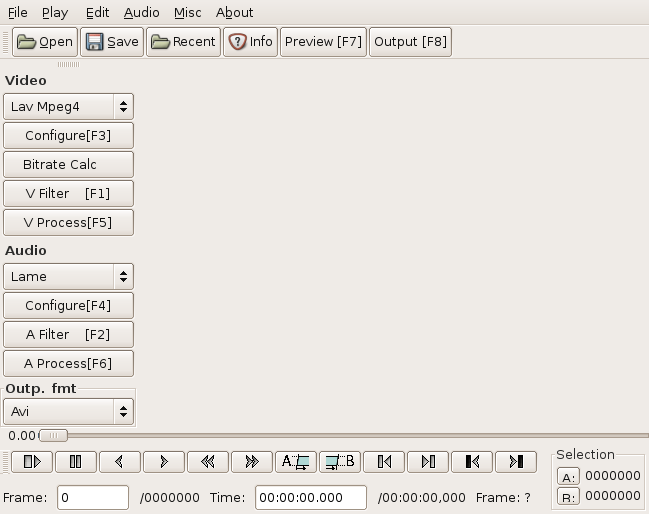Go to previous frame arrow
This screenshot has height=514, width=649.
(120, 461)
